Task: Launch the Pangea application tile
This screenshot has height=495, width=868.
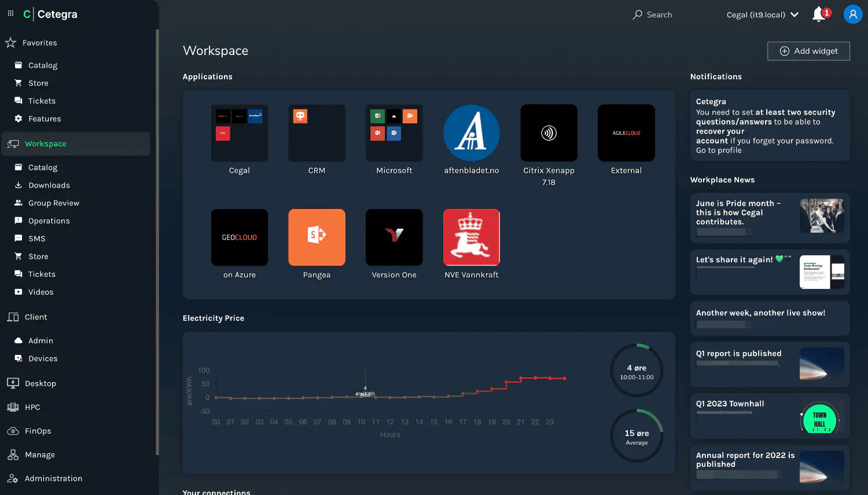Action: pos(317,237)
